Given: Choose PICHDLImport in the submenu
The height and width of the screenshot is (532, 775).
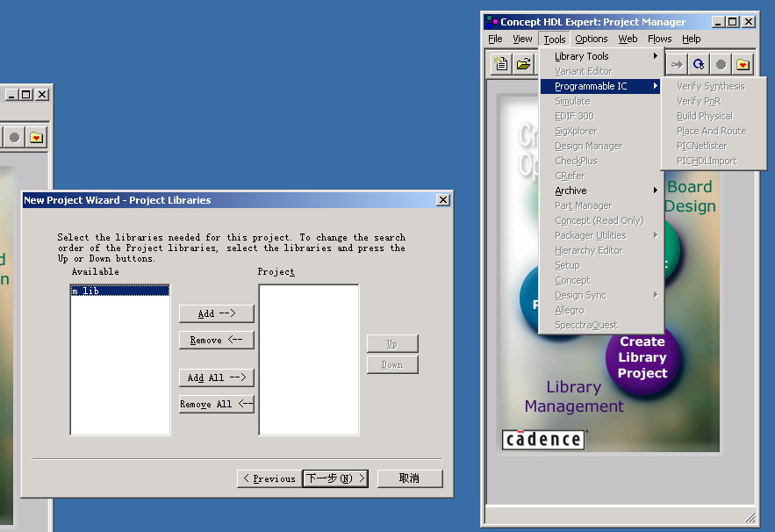Looking at the screenshot, I should pyautogui.click(x=714, y=161).
